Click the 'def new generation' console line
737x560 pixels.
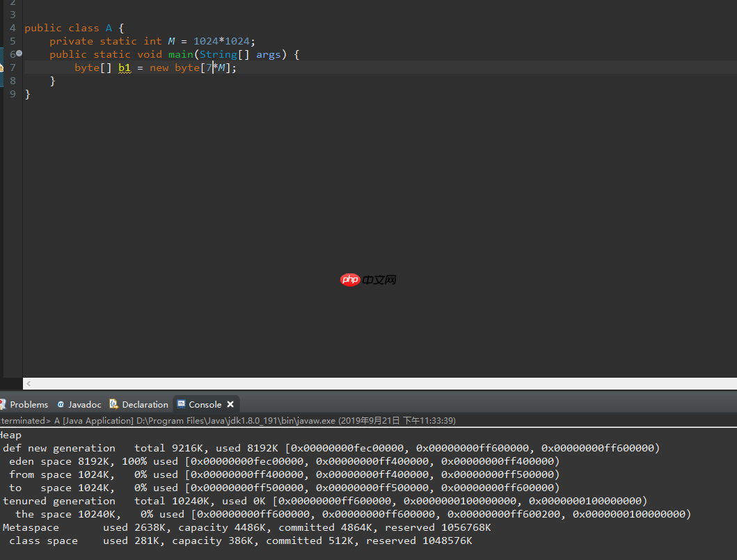coord(331,448)
